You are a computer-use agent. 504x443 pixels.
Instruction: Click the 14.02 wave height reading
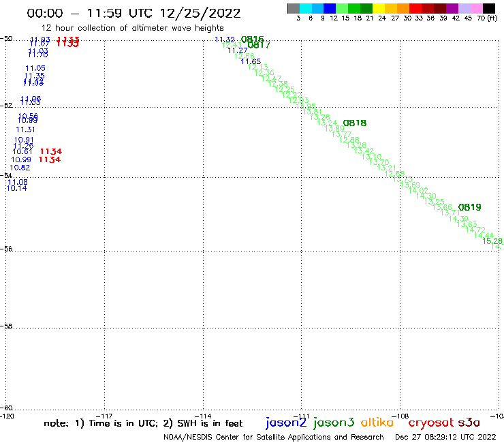click(418, 190)
